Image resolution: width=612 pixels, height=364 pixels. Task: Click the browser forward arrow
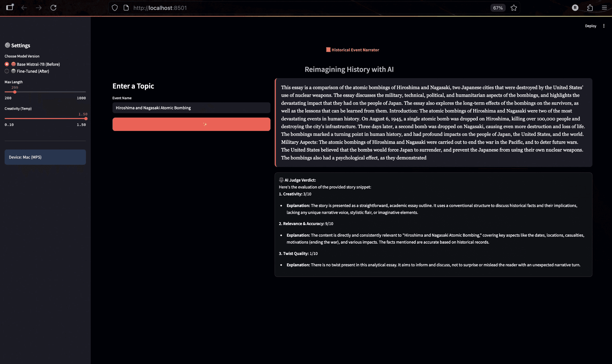[x=39, y=8]
